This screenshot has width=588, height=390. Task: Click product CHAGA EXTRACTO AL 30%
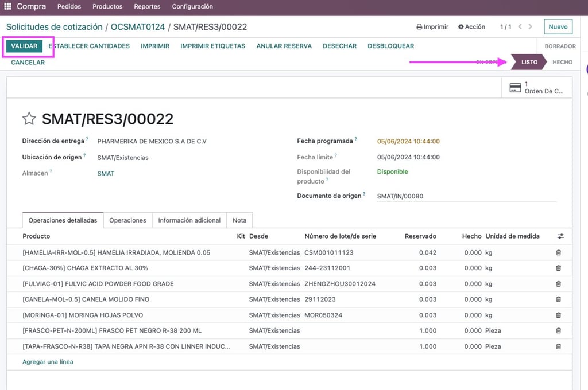(x=85, y=268)
